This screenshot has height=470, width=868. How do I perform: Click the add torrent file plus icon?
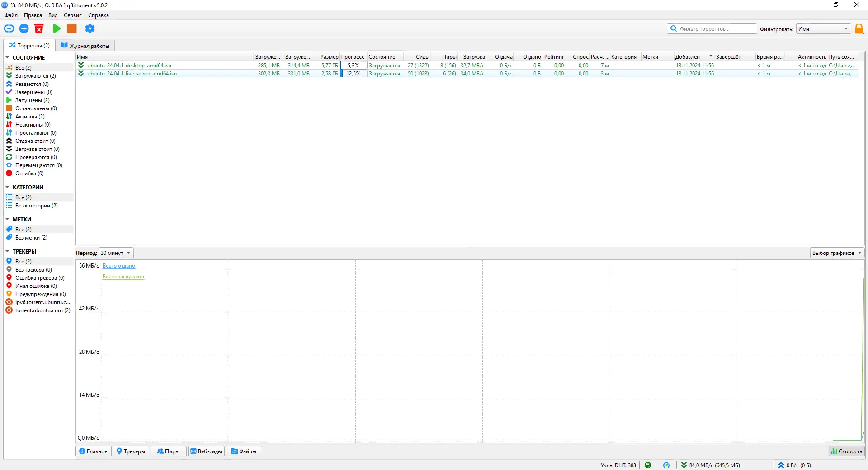click(x=24, y=28)
